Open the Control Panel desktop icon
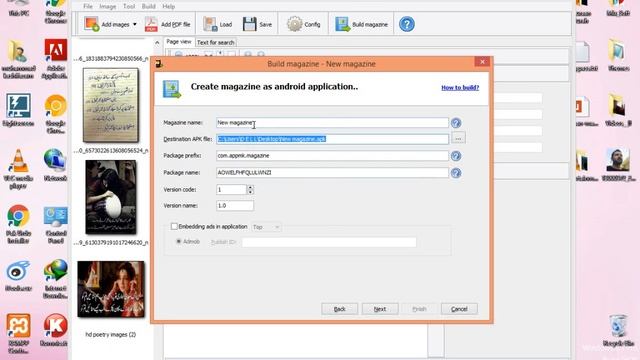 tap(56, 224)
